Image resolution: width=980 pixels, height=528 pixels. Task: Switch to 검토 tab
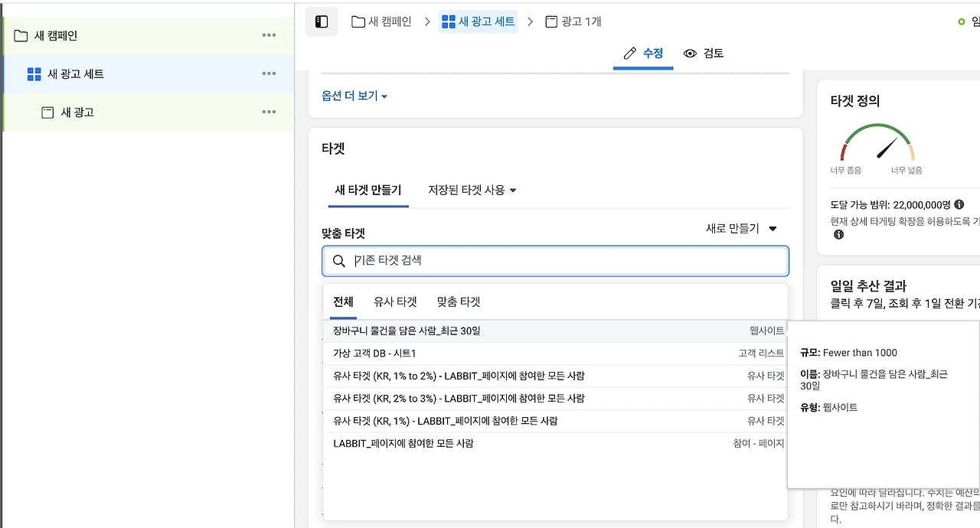point(704,54)
